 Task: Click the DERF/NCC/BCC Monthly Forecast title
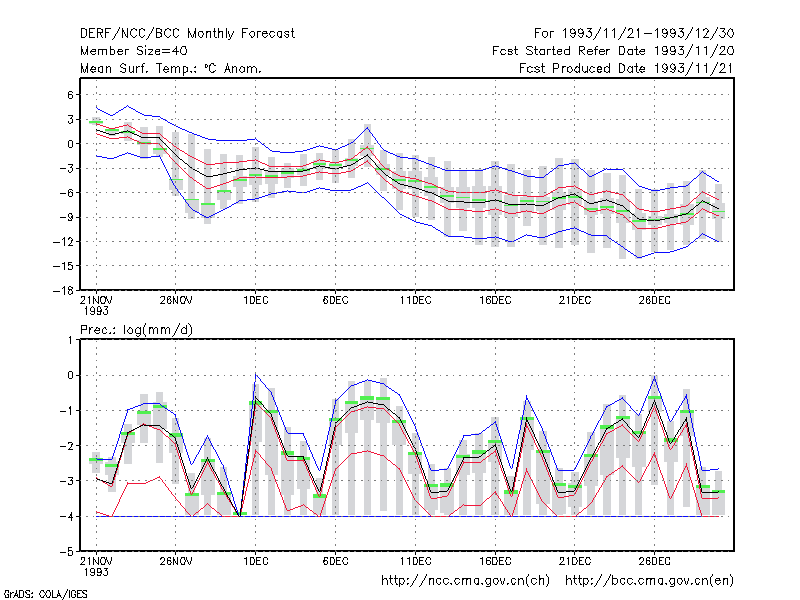pos(187,34)
